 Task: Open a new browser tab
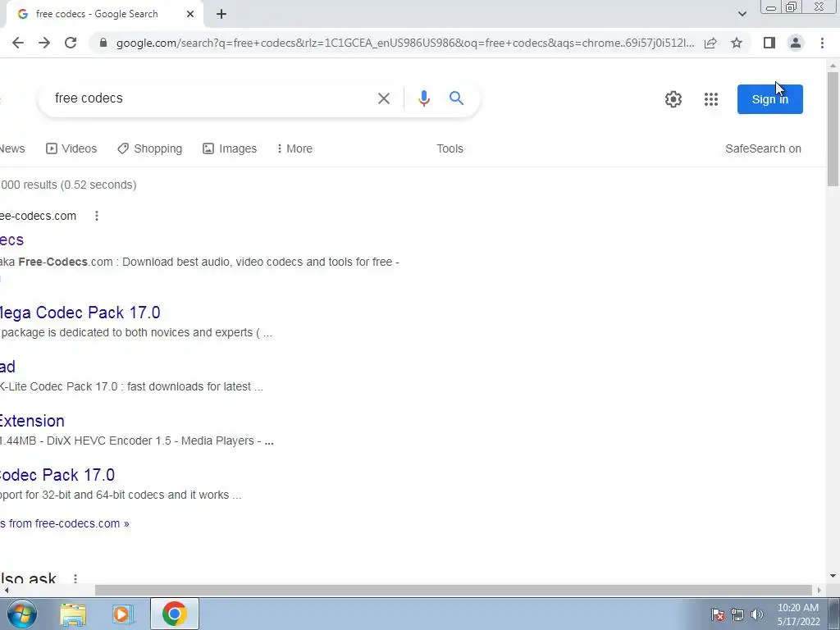pos(221,14)
